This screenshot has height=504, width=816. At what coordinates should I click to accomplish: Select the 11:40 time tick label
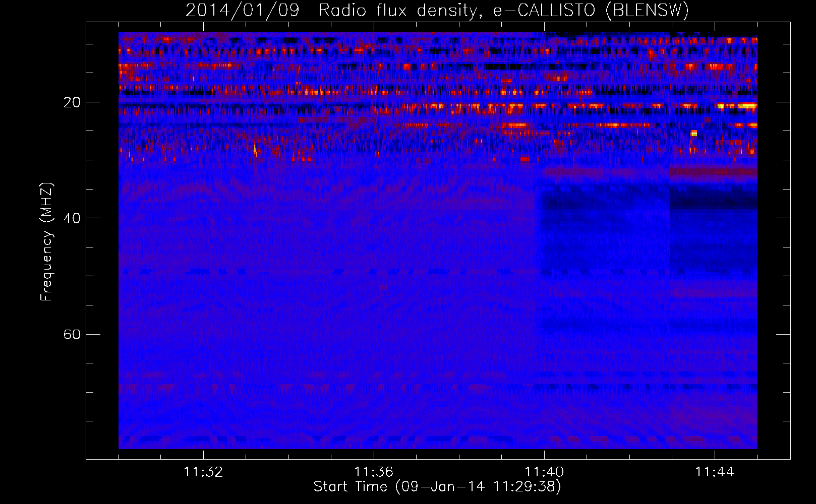point(544,472)
